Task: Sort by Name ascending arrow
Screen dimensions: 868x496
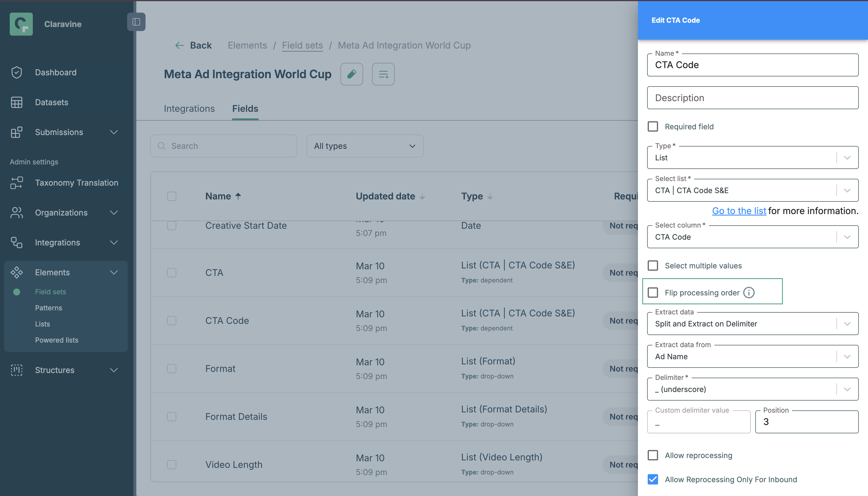Action: [238, 196]
